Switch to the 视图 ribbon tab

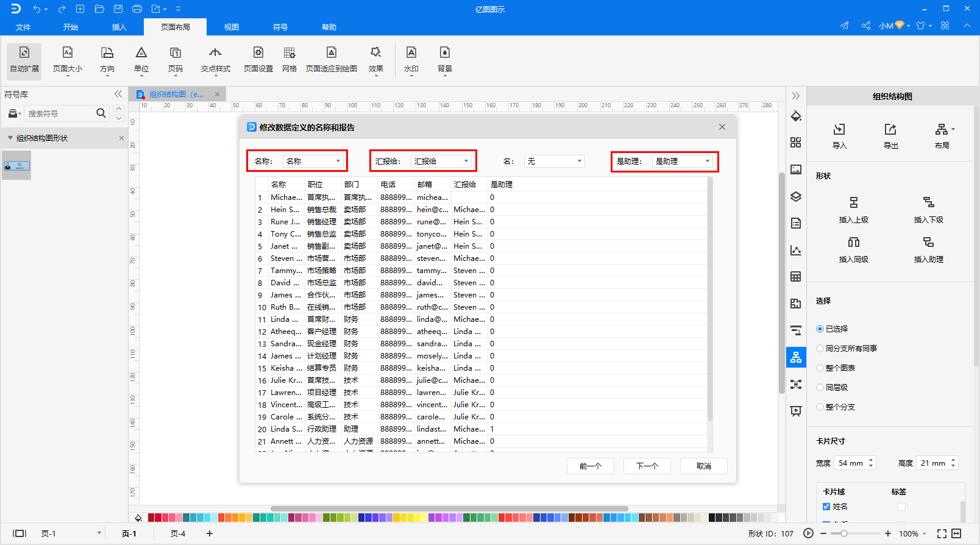(232, 27)
